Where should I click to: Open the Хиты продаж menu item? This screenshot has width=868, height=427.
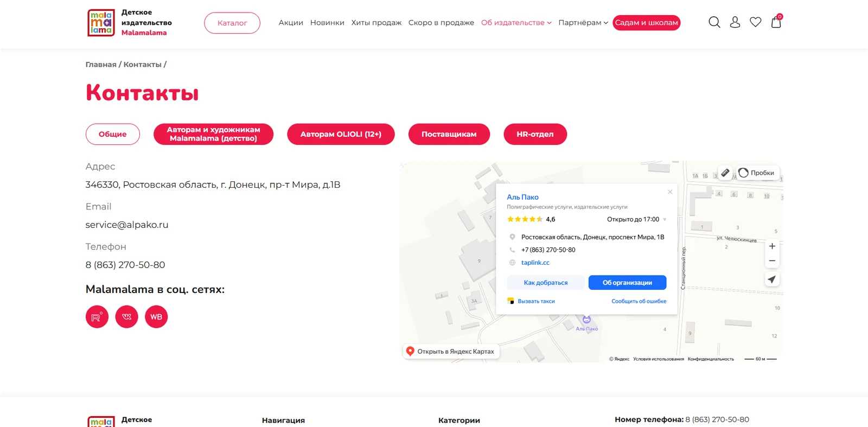(376, 23)
